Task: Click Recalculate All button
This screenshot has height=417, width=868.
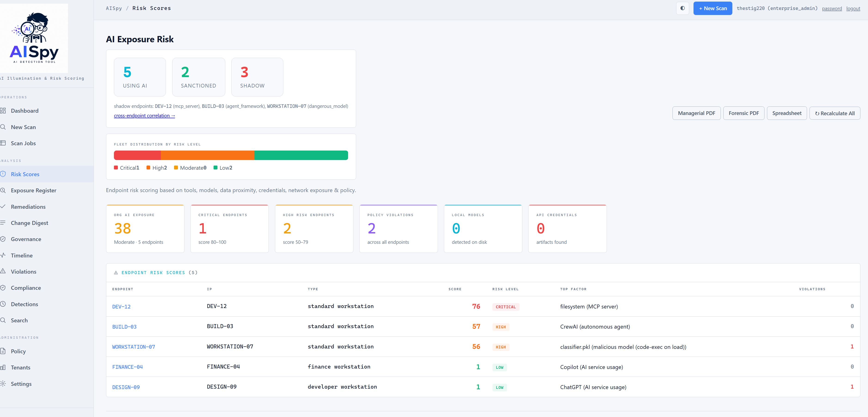Action: click(x=835, y=113)
